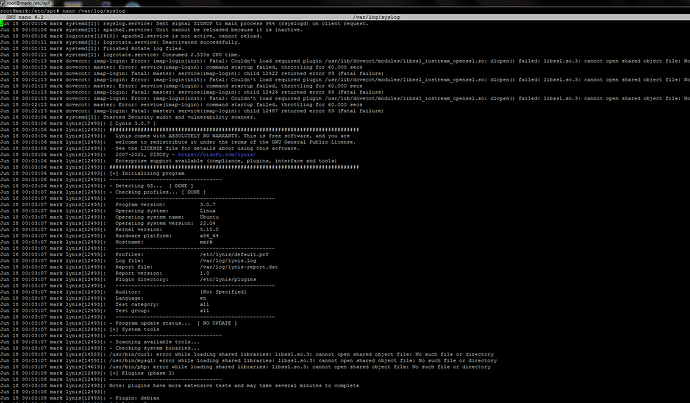This screenshot has width=690, height=403.
Task: Click 'child 12426 returned error 89' line
Action: (191, 92)
